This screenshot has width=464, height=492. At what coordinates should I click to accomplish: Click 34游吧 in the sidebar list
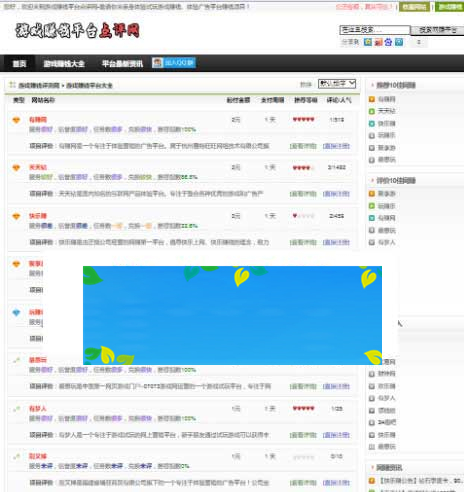click(387, 422)
